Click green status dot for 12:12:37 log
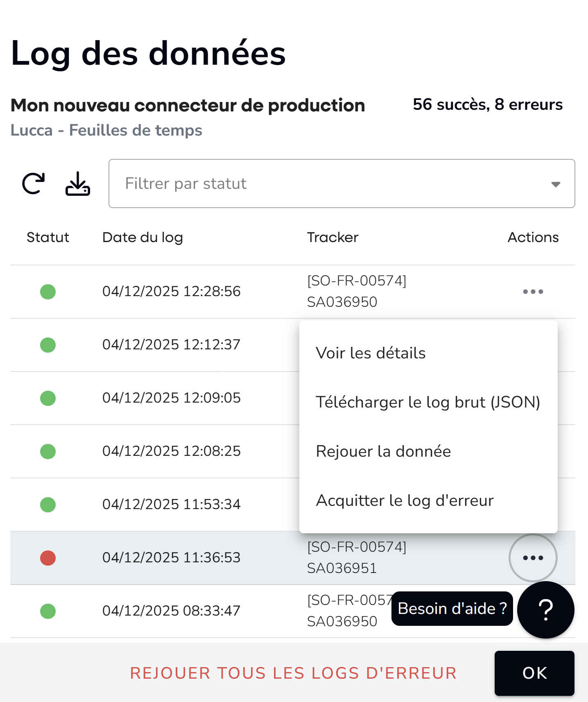588x702 pixels. point(48,345)
